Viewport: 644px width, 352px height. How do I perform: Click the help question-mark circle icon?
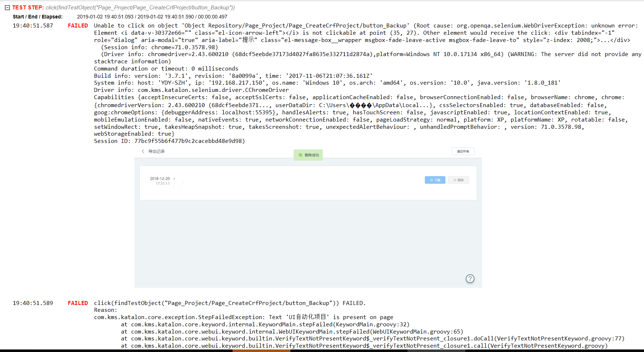470,279
